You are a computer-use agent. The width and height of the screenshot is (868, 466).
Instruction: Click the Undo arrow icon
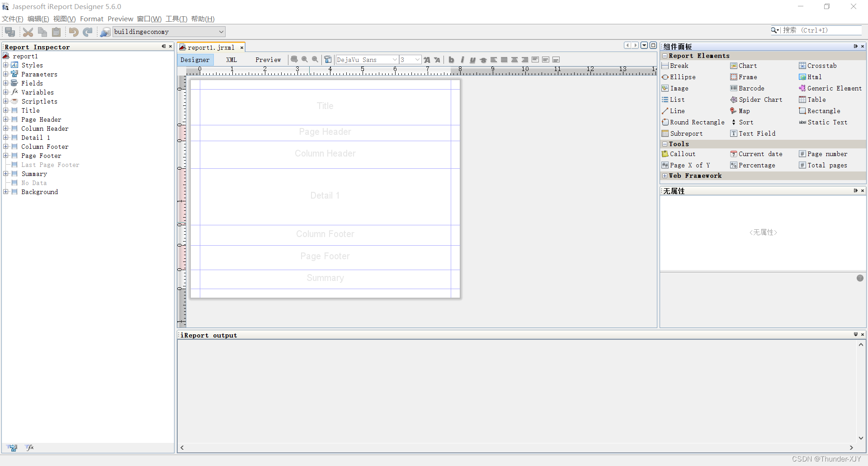coord(74,32)
